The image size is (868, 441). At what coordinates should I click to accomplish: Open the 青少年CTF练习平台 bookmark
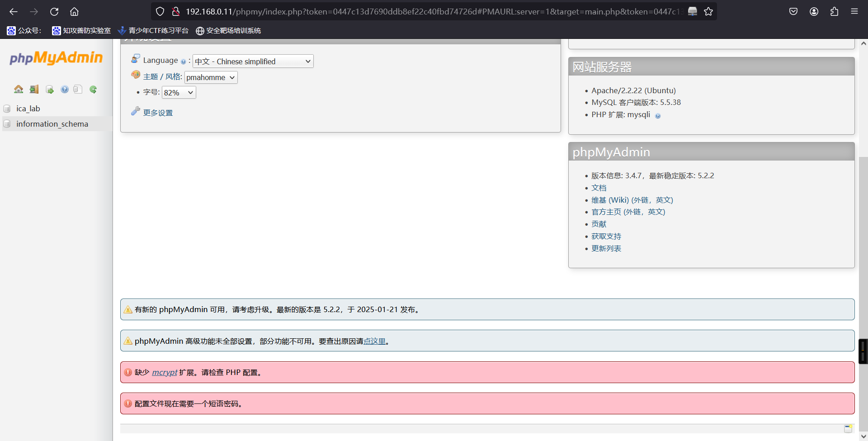click(153, 31)
